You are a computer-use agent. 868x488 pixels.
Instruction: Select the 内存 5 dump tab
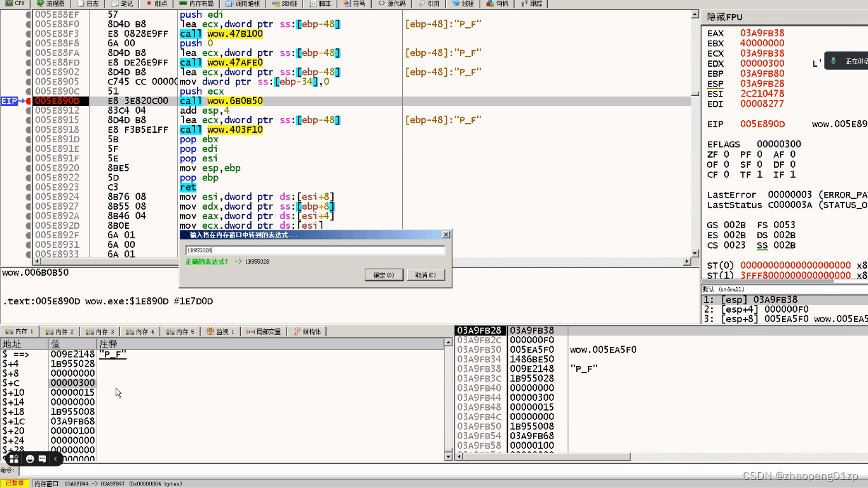click(x=180, y=332)
